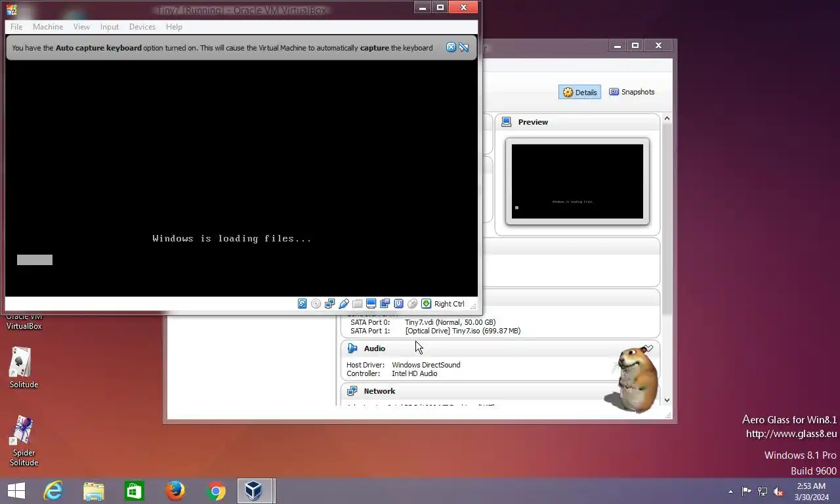The height and width of the screenshot is (504, 840).
Task: Launch Google Chrome from the taskbar
Action: tap(216, 491)
